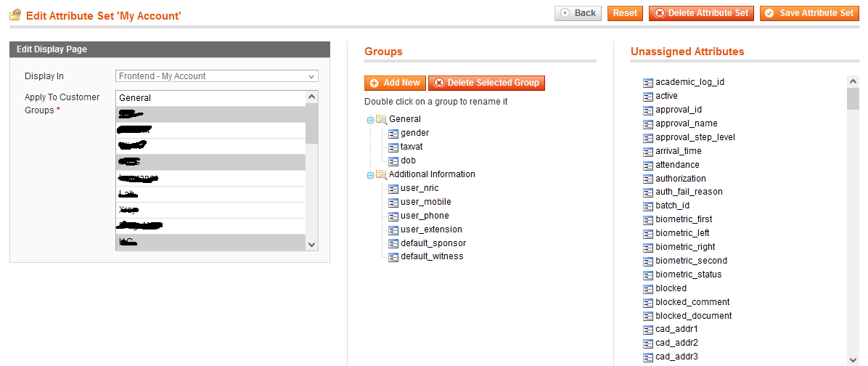This screenshot has height=366, width=868.
Task: Select the default_witness attribute icon
Action: (393, 257)
